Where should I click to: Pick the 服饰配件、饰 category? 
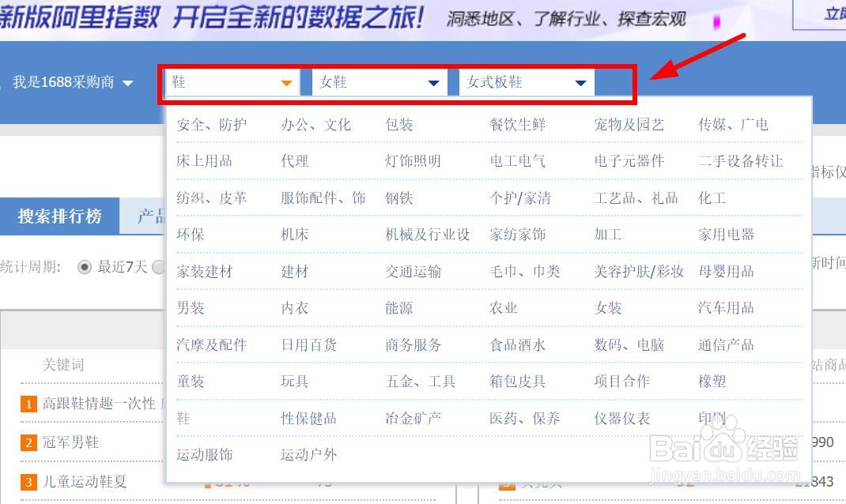click(x=323, y=198)
